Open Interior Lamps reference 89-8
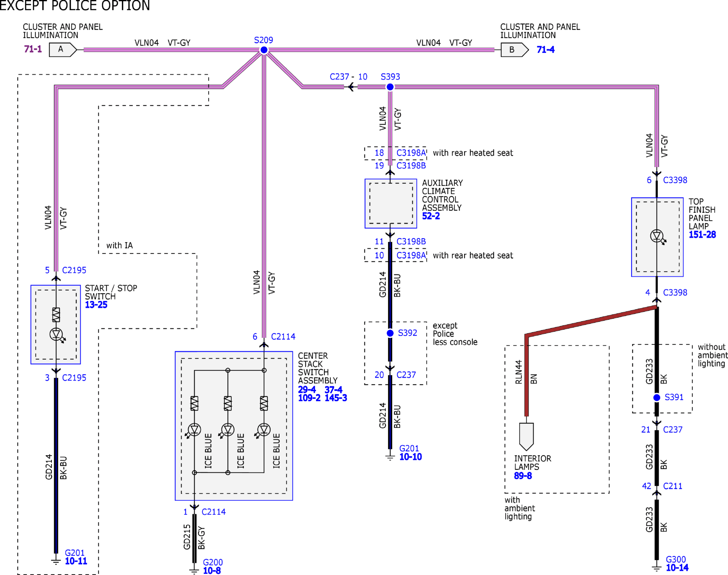 point(523,476)
